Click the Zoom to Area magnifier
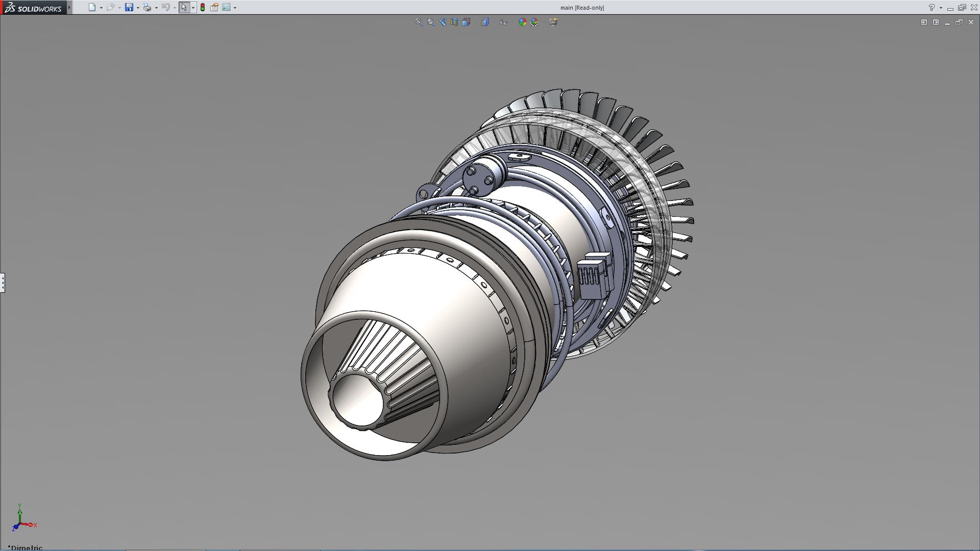 431,22
